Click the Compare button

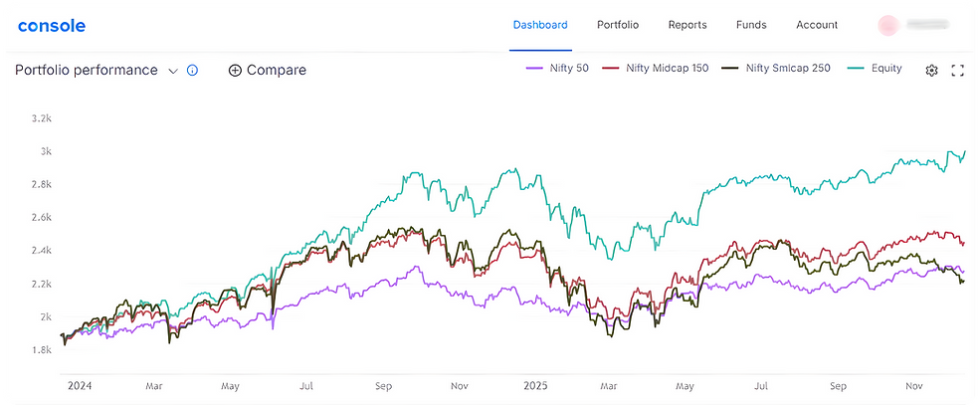click(268, 71)
